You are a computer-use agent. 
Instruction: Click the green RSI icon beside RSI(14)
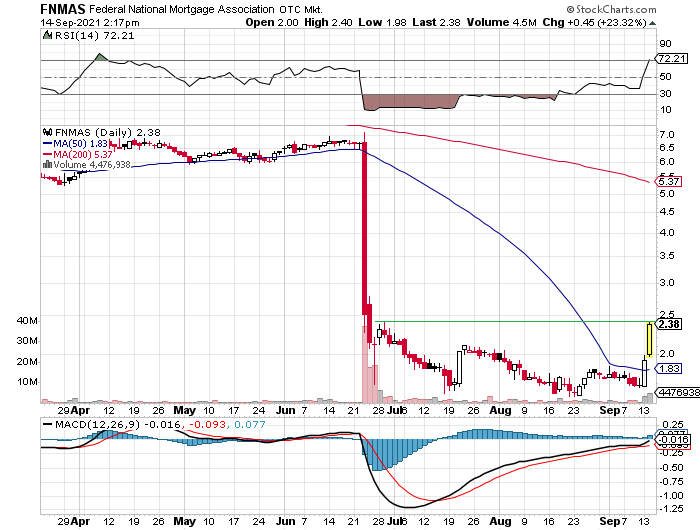point(47,35)
